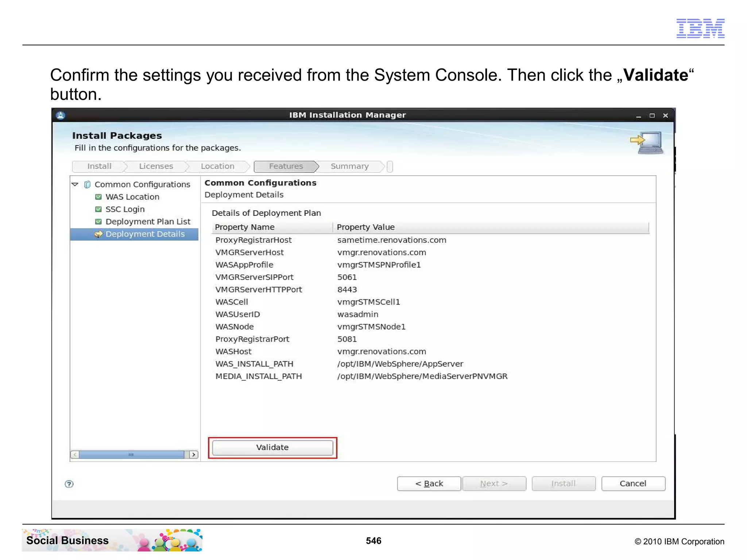The height and width of the screenshot is (560, 747).
Task: Click the value sametime.renovations.com
Action: tap(392, 240)
